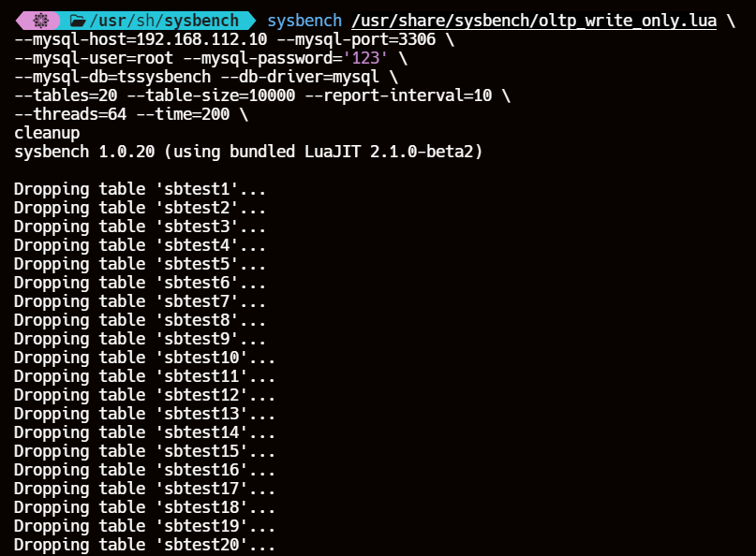The height and width of the screenshot is (556, 756).
Task: Click the folder icon in the prompt
Action: click(78, 20)
